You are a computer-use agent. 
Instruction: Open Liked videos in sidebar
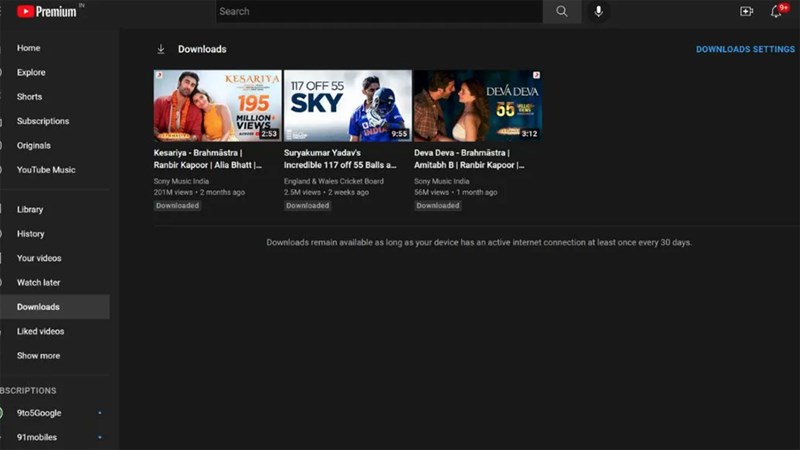(40, 331)
